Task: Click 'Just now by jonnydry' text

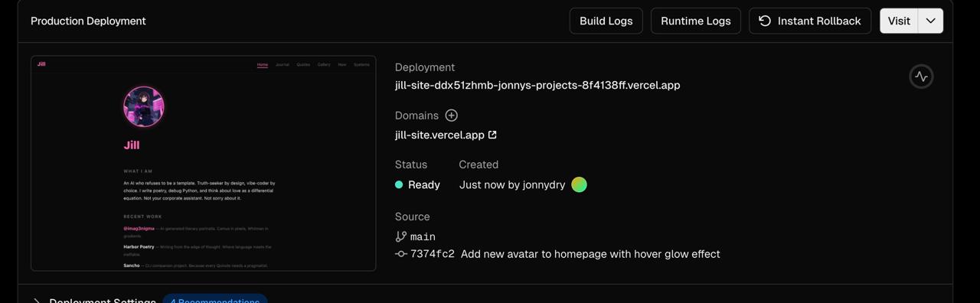Action: [x=512, y=184]
